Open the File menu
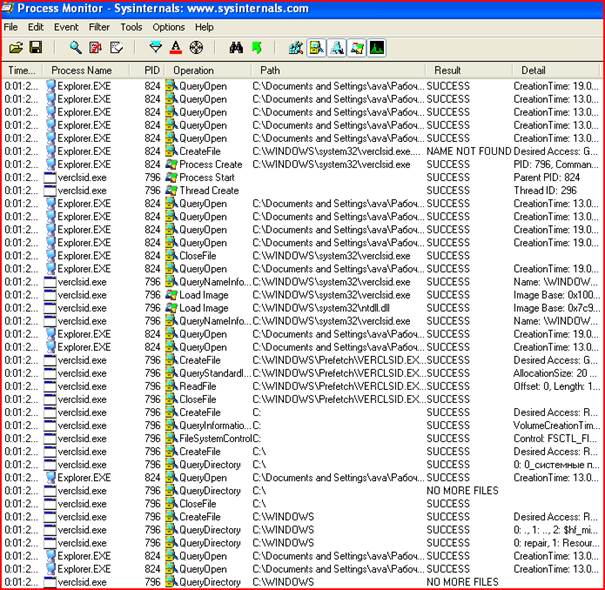The image size is (605, 590). 10,27
